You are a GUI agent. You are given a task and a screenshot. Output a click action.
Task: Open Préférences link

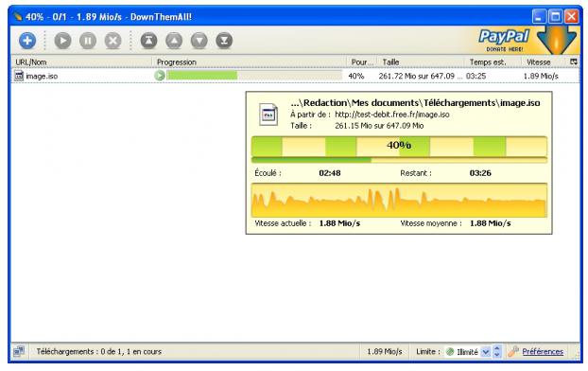click(543, 351)
